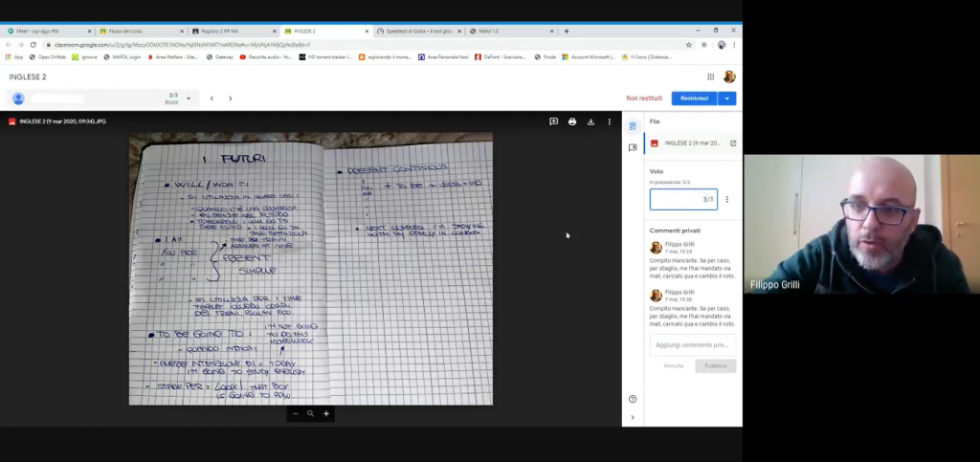
Task: Collapse the right side panel
Action: [x=633, y=418]
